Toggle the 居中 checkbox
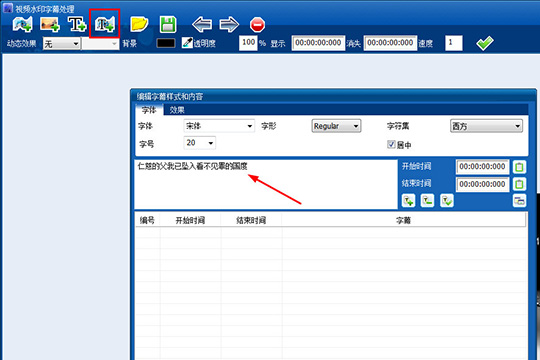Viewport: 540px width, 360px height. click(391, 144)
